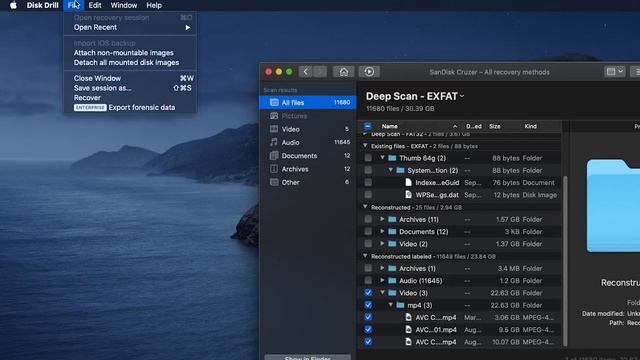Screen dimensions: 640x360
Task: Sort by the Kind column header
Action: pyautogui.click(x=531, y=126)
